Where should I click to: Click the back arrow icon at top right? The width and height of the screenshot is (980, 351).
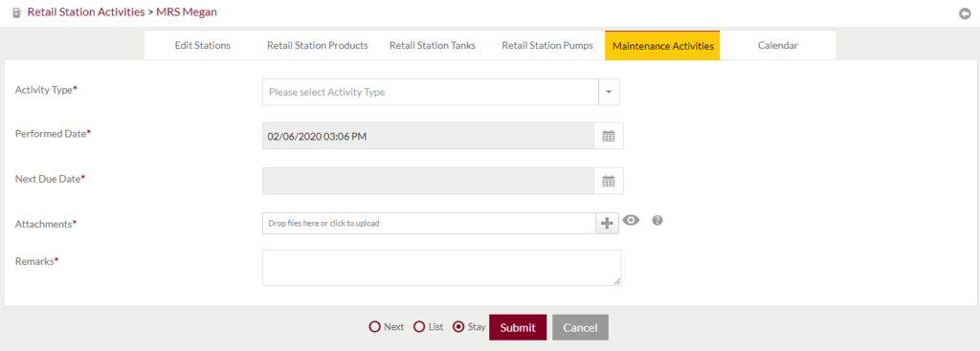click(x=965, y=13)
